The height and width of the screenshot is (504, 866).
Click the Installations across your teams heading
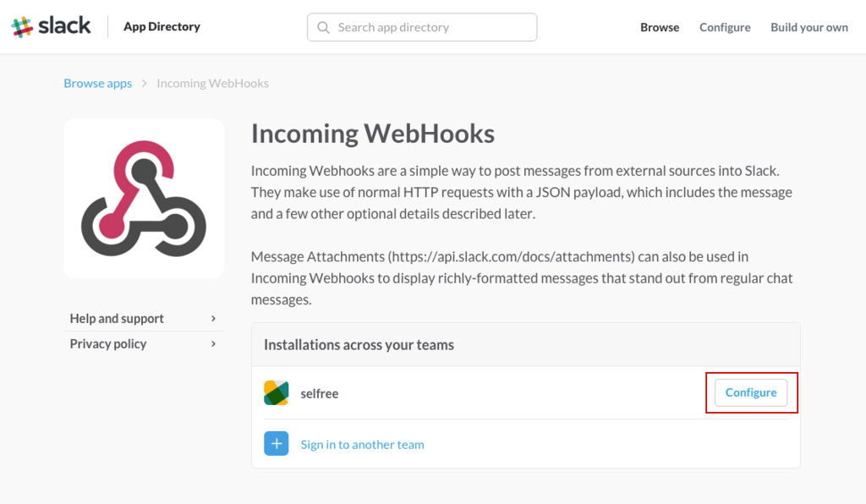point(359,345)
